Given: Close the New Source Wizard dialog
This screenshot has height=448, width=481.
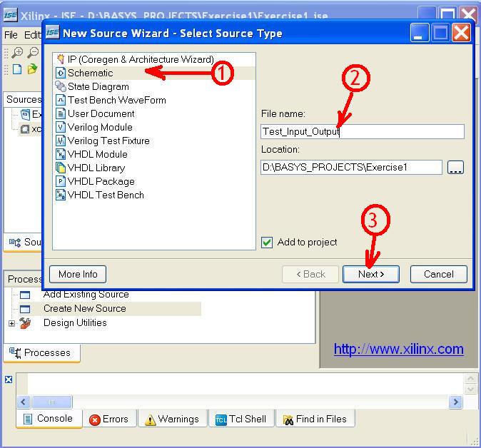Looking at the screenshot, I should 461,33.
